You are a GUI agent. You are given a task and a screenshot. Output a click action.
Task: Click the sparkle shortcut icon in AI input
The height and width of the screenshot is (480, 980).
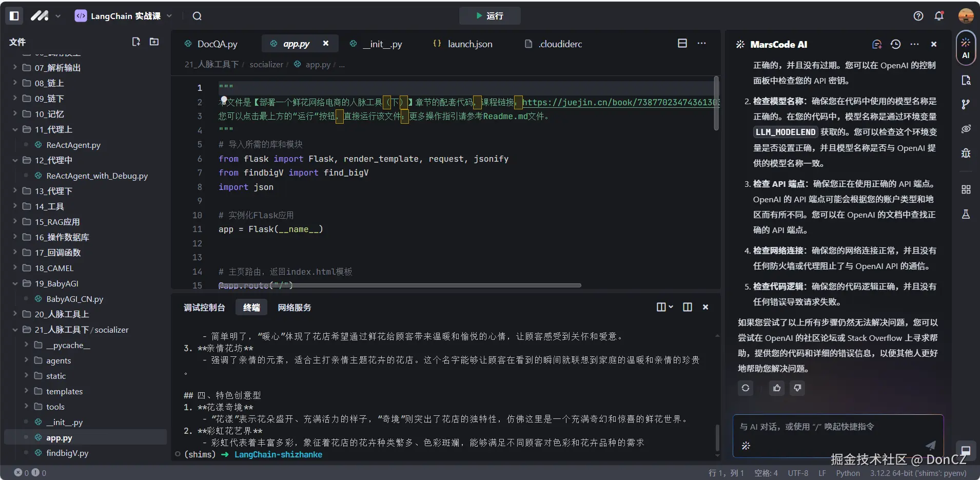point(746,446)
